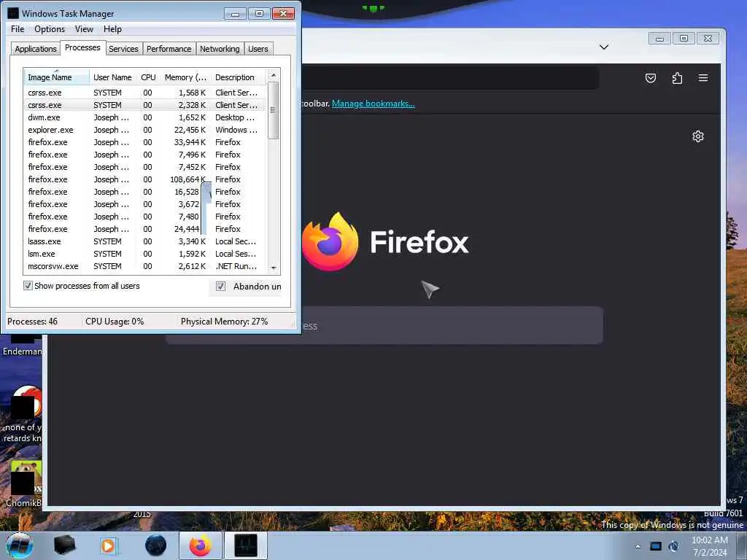Screen dimensions: 747x560
Task: Switch to Firefox via taskbar button
Action: tap(201, 545)
